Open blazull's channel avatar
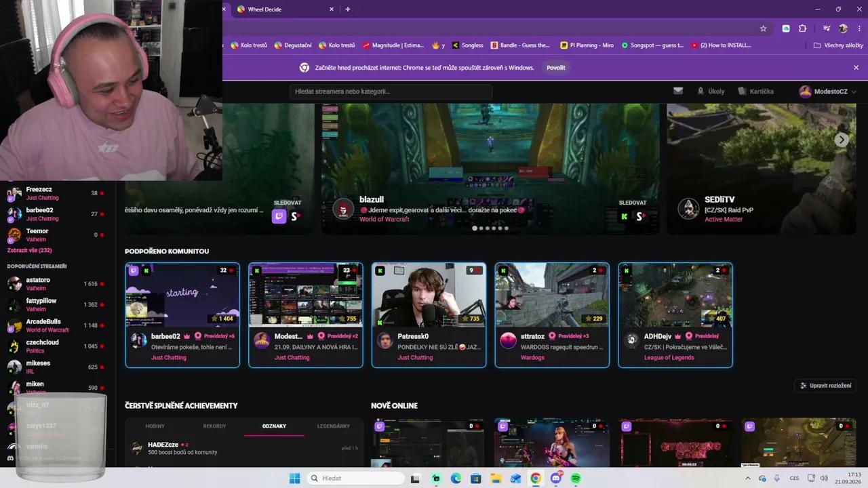 (x=344, y=209)
